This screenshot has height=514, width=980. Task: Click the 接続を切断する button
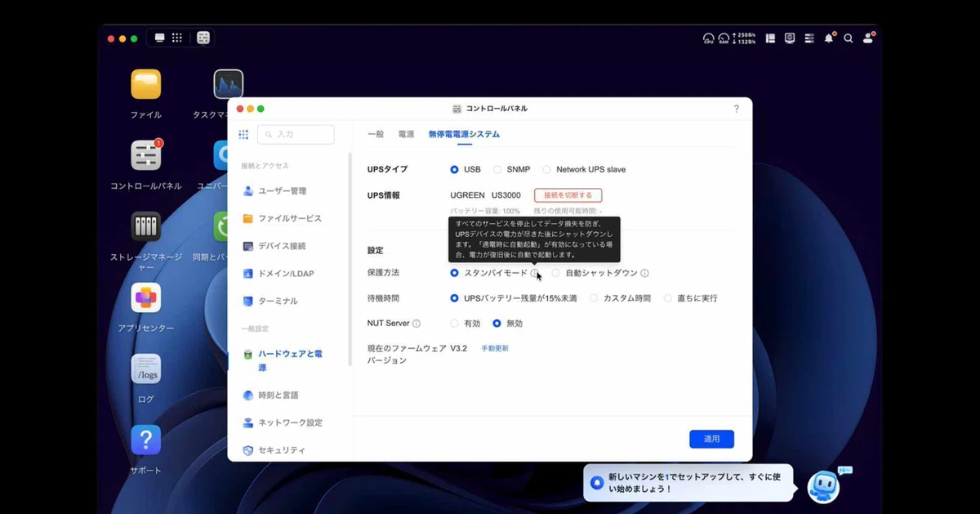pos(568,195)
